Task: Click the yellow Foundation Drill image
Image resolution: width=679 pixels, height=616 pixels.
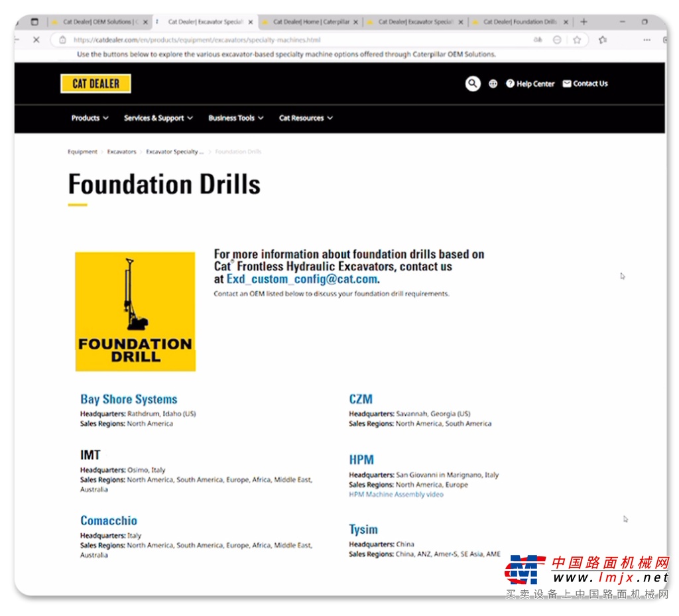Action: point(135,312)
